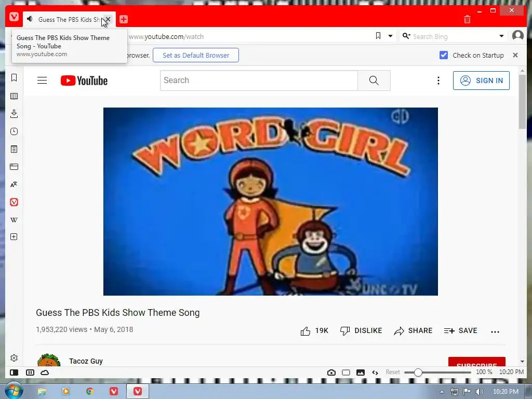Click the red SUBSCRIBE button
Viewport: 532px width, 399px height.
(x=477, y=362)
